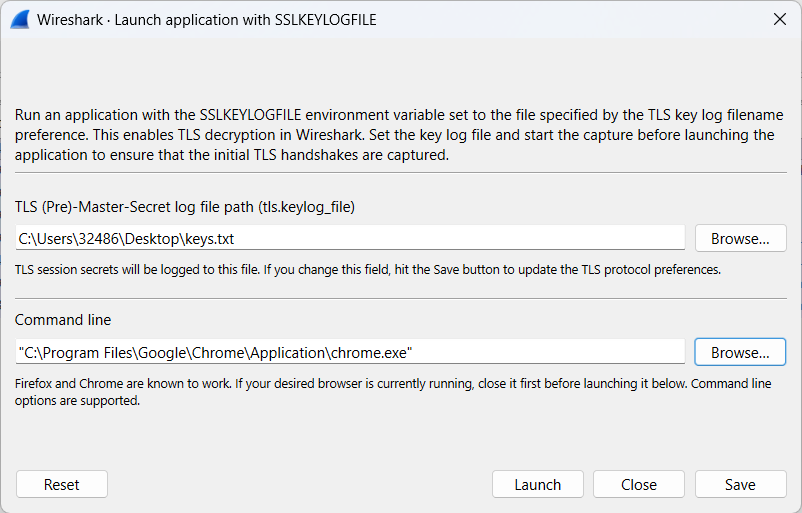This screenshot has width=802, height=513.
Task: Browse for the TLS key log file
Action: pyautogui.click(x=740, y=238)
